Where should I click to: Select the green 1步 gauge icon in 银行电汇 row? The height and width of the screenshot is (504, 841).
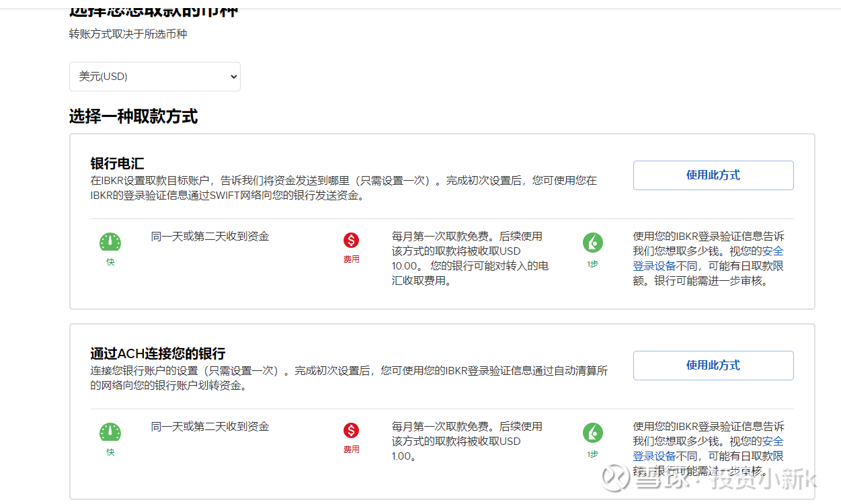[593, 242]
